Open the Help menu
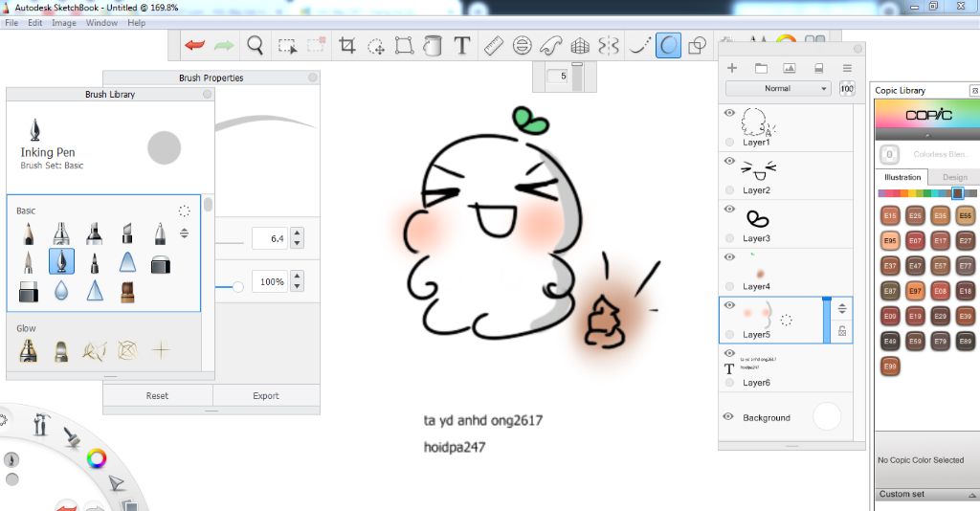Image resolution: width=980 pixels, height=511 pixels. coord(136,23)
